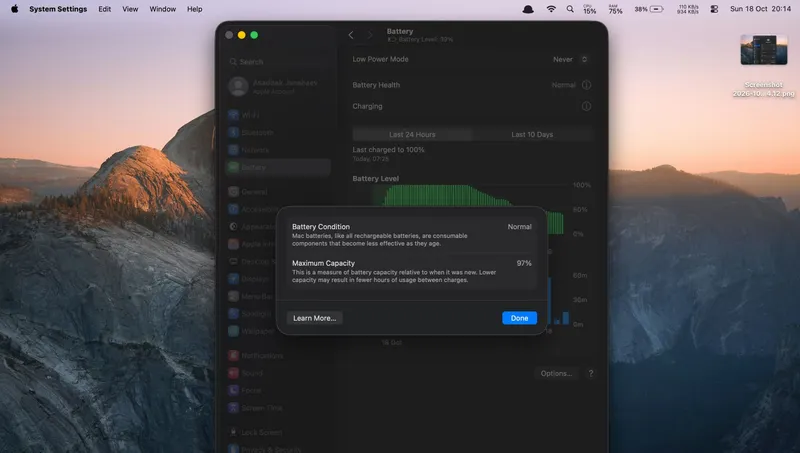
Task: Click the Normal condition value in dialog
Action: click(x=519, y=226)
